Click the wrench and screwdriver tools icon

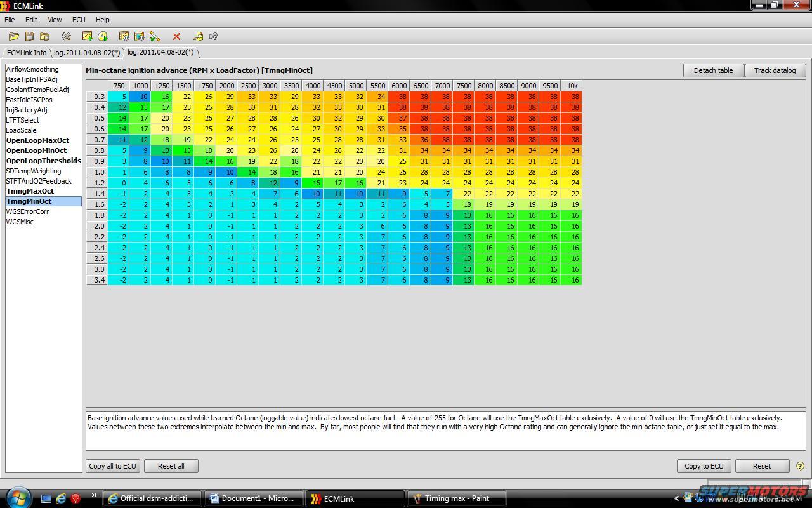(66, 37)
